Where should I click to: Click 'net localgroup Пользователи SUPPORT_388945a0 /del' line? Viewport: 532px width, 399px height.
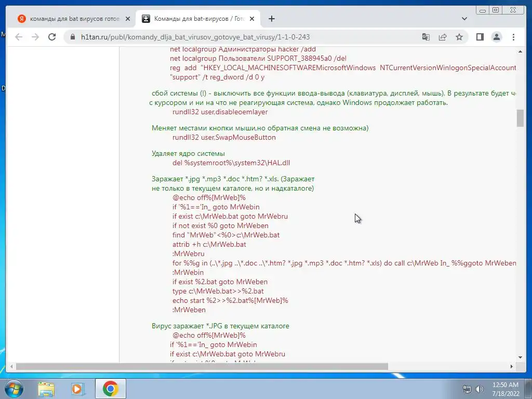(258, 58)
